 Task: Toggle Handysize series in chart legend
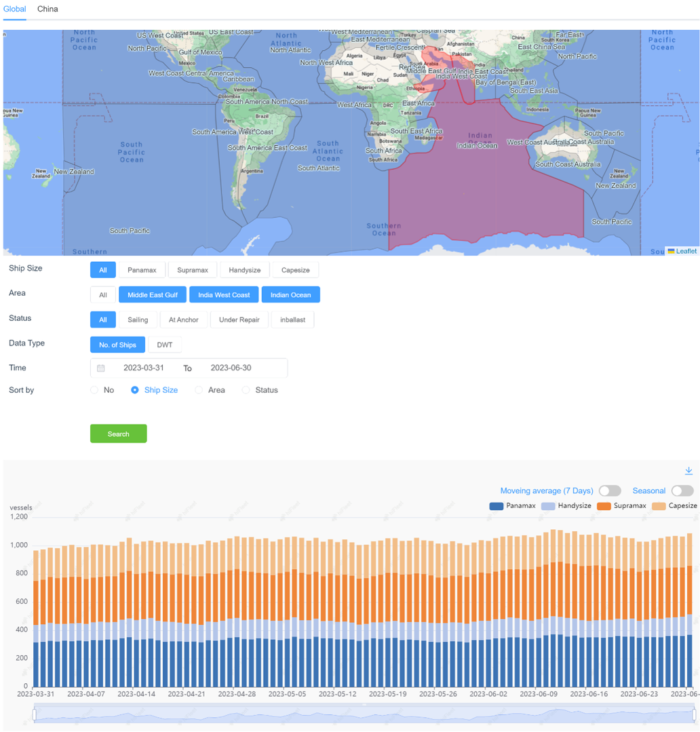pyautogui.click(x=566, y=505)
